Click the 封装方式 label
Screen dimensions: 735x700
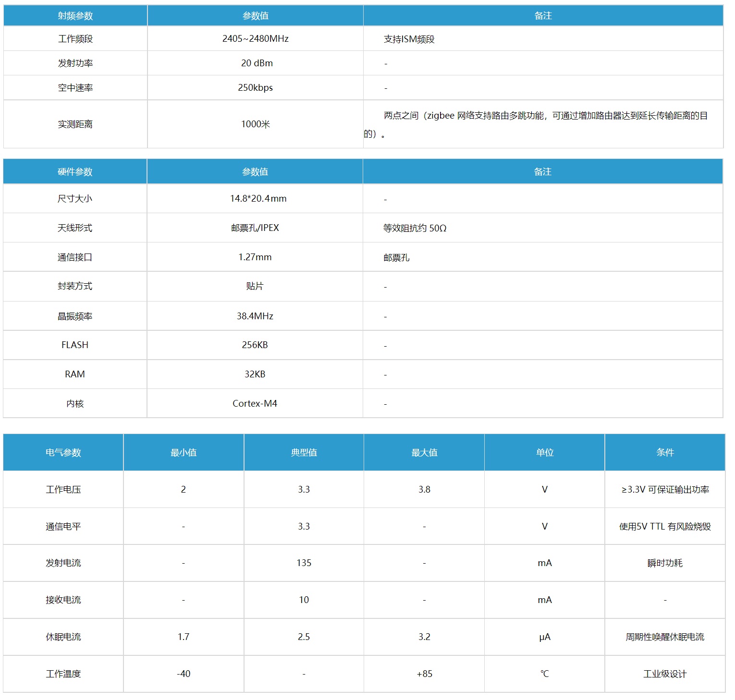75,286
